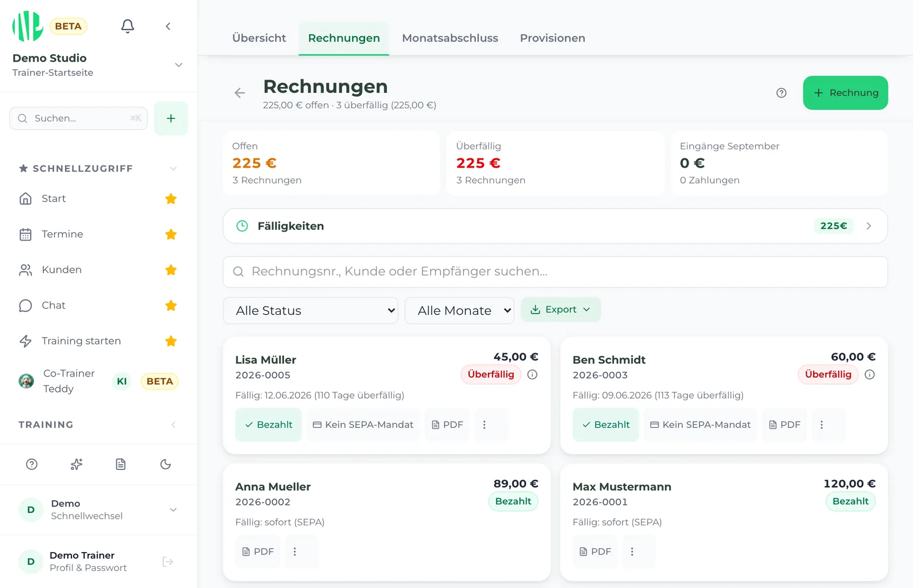Viewport: 913px width, 588px height.
Task: Open the Alle Status dropdown
Action: (x=310, y=311)
